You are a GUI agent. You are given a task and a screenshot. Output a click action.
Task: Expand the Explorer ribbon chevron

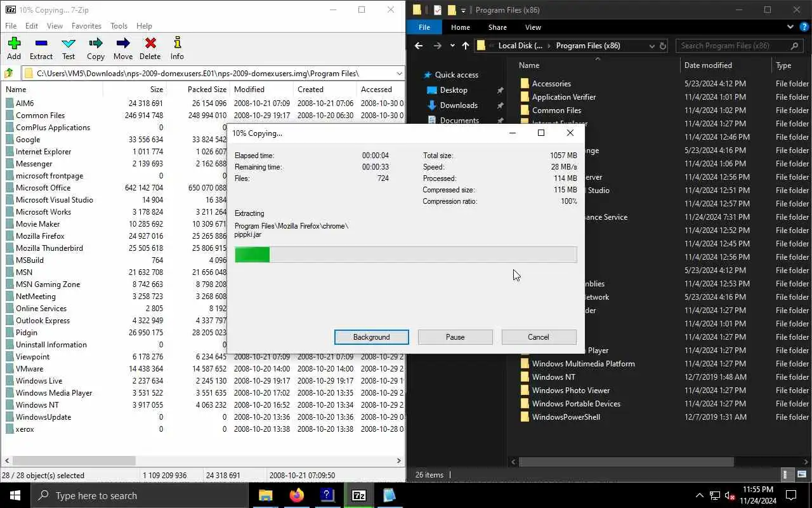coord(790,27)
